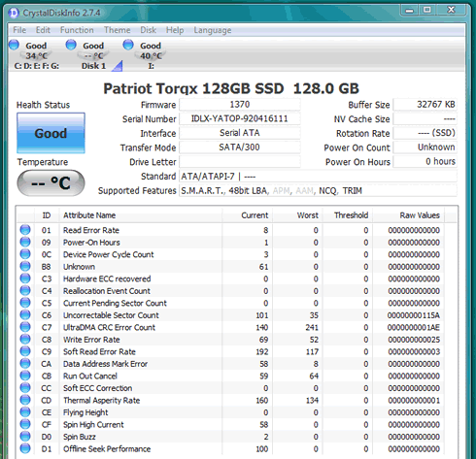Click the blue status orb for disk C:
Viewport: 476px width, 459px height.
coord(14,45)
